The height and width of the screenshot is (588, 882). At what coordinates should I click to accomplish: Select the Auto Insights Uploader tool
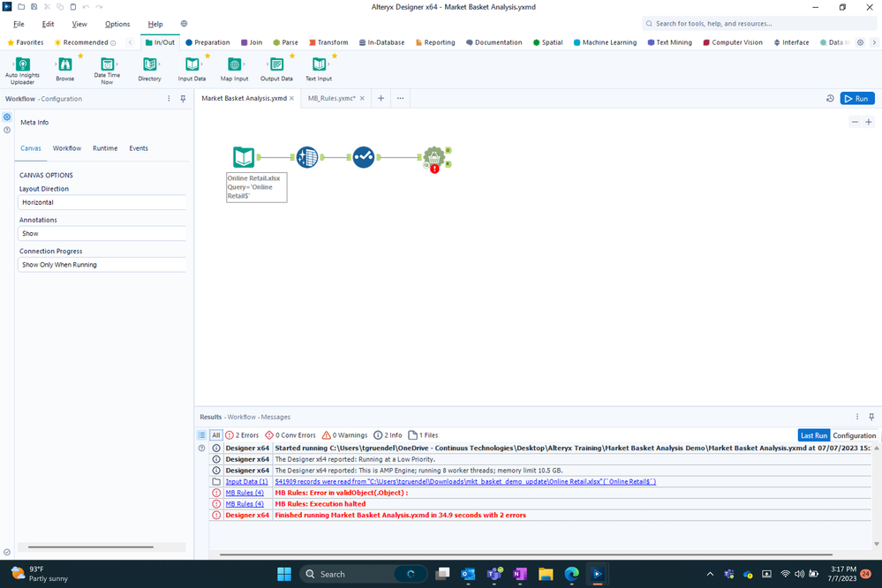coord(22,68)
